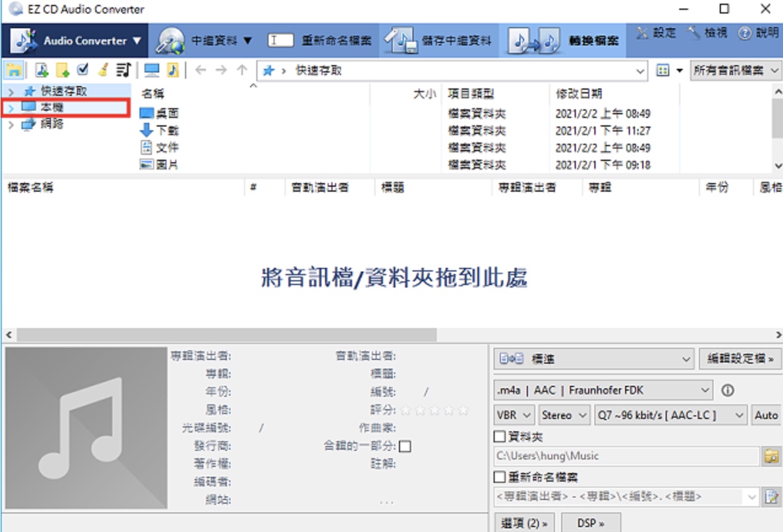This screenshot has height=532, width=783.
Task: Click the 選項 (2) » button
Action: pos(524,523)
